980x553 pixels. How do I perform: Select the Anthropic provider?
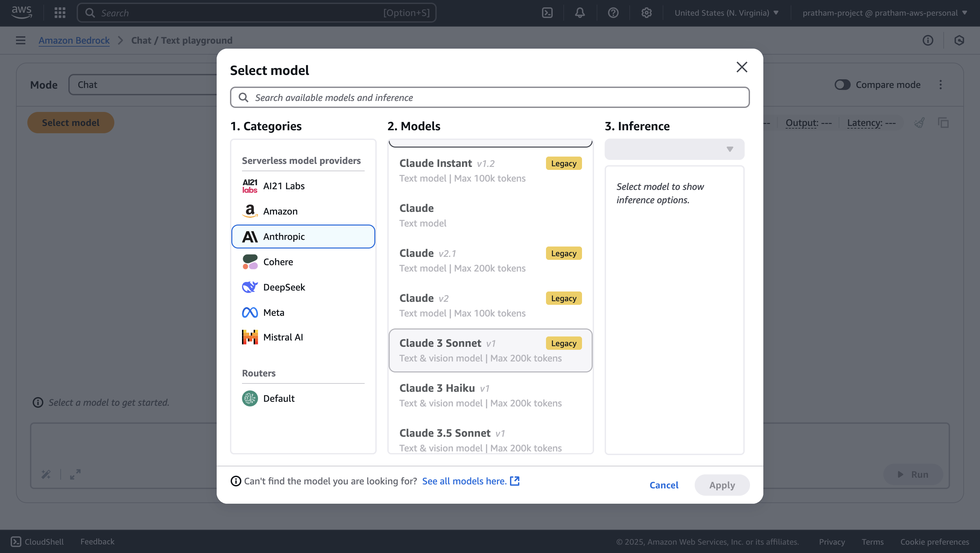click(x=303, y=237)
